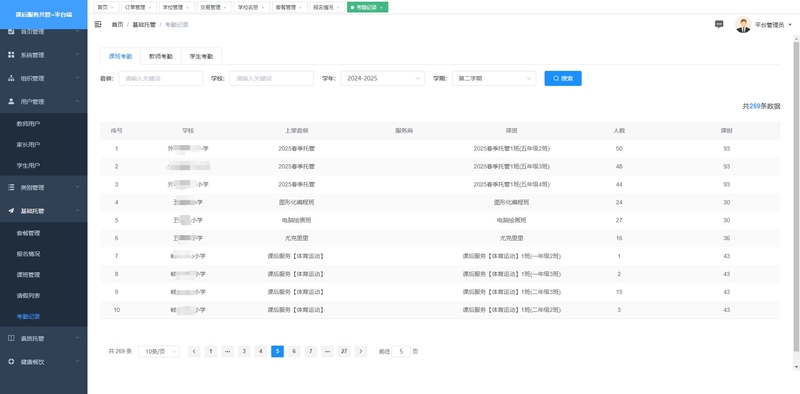The width and height of the screenshot is (800, 394).
Task: Click the blue 搜索 search button
Action: point(563,79)
